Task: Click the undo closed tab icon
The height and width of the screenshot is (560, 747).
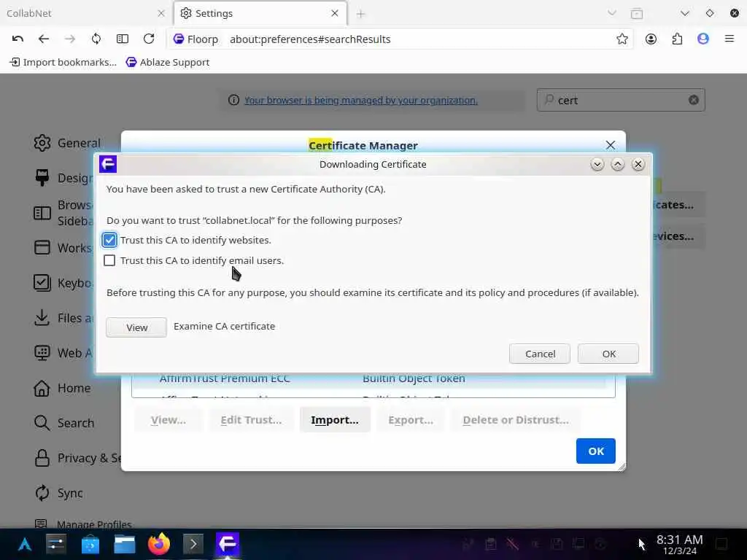Action: coord(18,39)
